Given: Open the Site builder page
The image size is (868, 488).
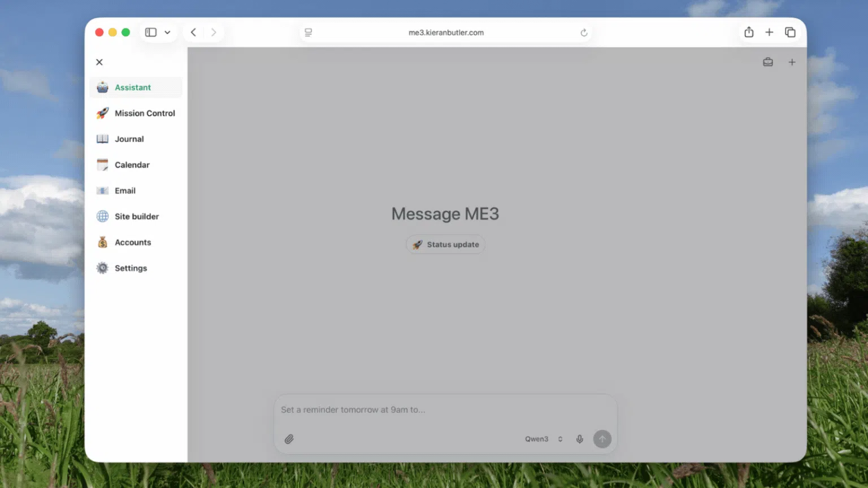Looking at the screenshot, I should 136,216.
